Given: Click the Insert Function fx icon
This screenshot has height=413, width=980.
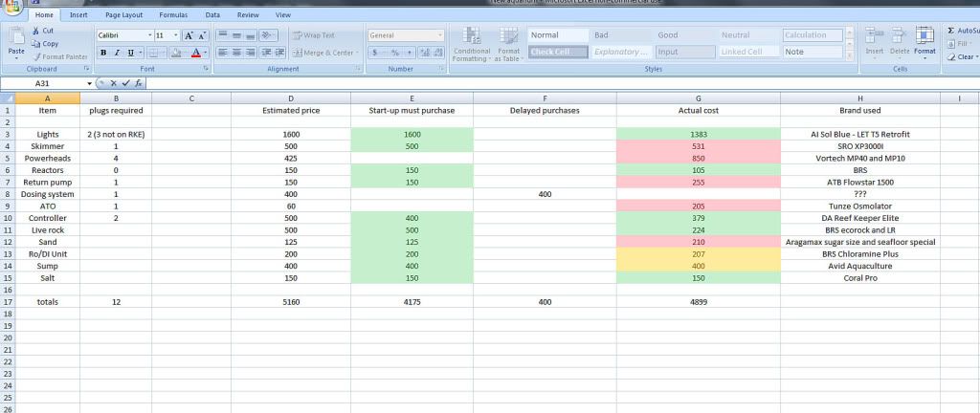Looking at the screenshot, I should 138,83.
